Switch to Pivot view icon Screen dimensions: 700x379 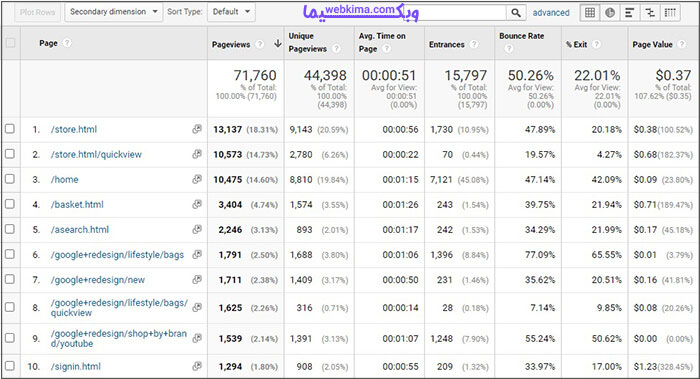(x=670, y=12)
